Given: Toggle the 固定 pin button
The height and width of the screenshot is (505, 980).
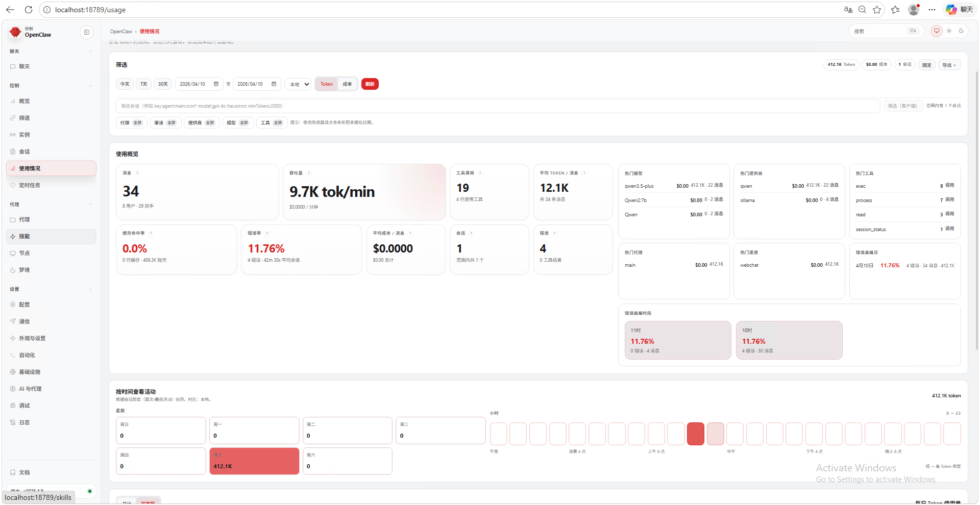Looking at the screenshot, I should tap(927, 65).
